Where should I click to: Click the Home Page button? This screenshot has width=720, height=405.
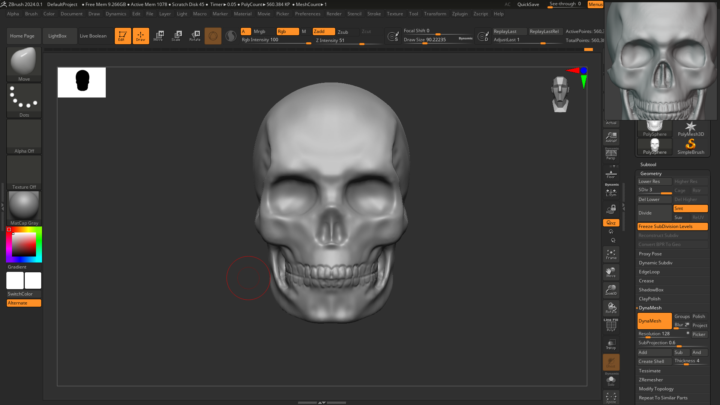coord(22,36)
